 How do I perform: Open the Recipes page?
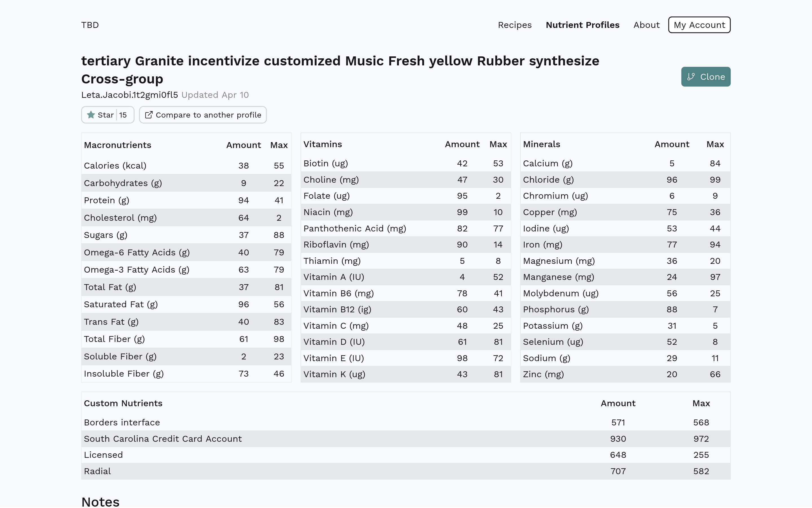coord(514,25)
